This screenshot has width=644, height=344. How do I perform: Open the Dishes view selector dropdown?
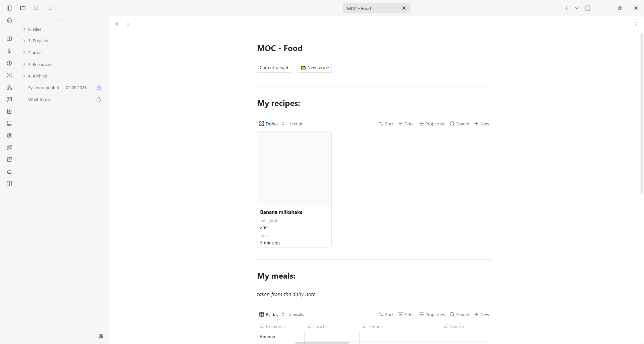272,124
